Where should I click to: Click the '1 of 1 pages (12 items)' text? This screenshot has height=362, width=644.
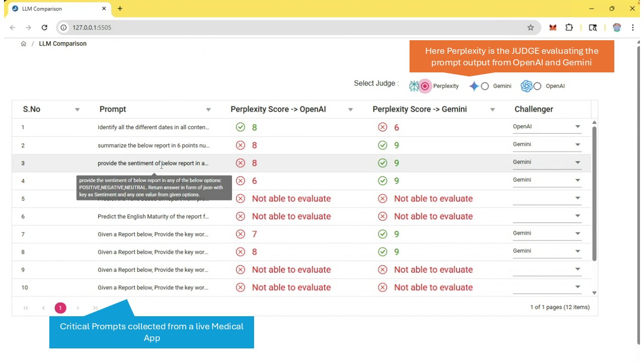pyautogui.click(x=559, y=307)
